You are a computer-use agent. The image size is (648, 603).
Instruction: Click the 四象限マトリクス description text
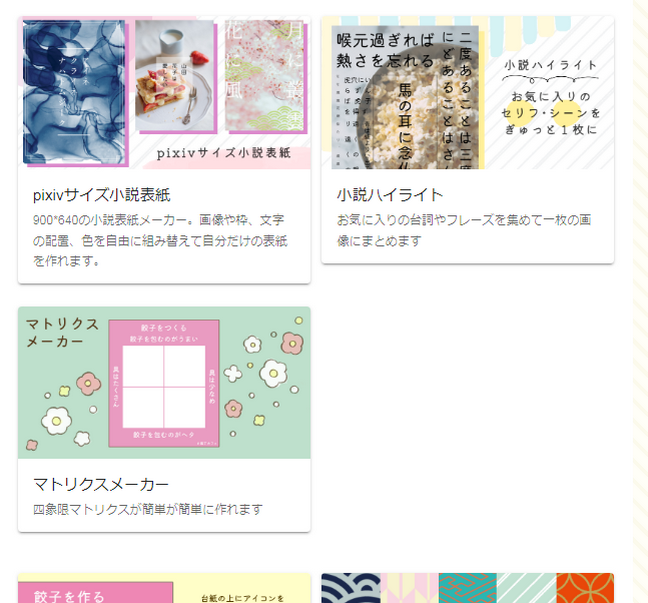(x=148, y=509)
